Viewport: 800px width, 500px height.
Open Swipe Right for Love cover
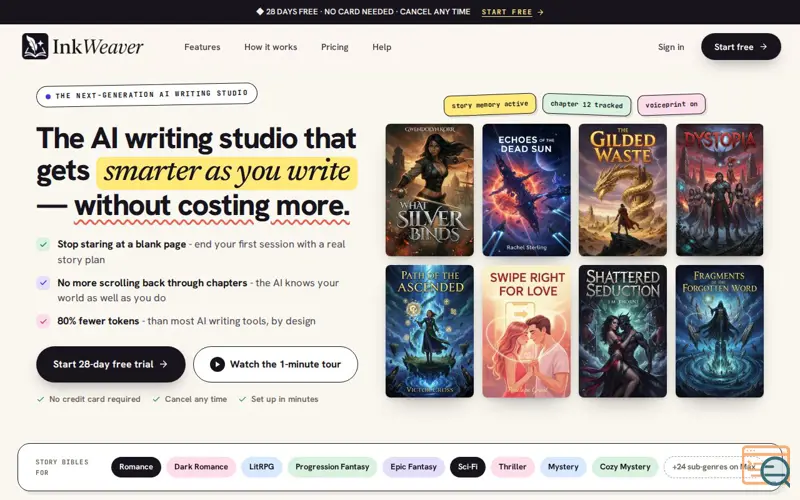527,331
